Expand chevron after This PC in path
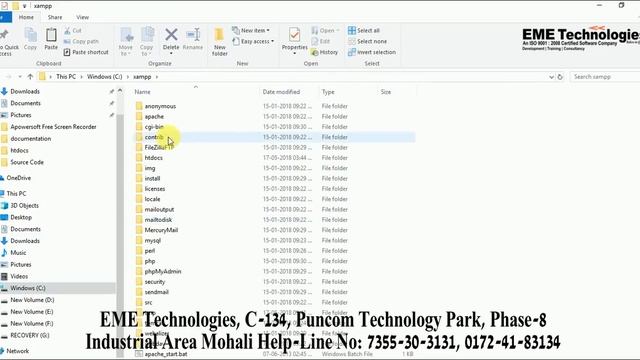Viewport: 640px width, 360px height. coord(81,77)
